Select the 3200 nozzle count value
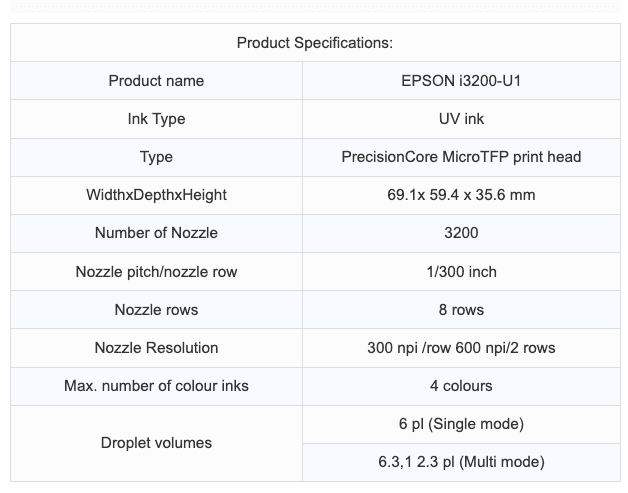This screenshot has width=628, height=493. (460, 233)
